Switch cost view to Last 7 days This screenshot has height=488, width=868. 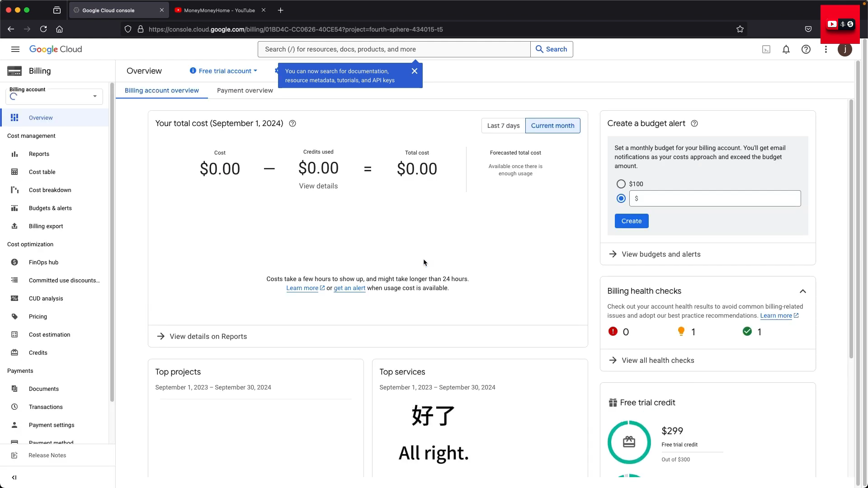click(503, 126)
